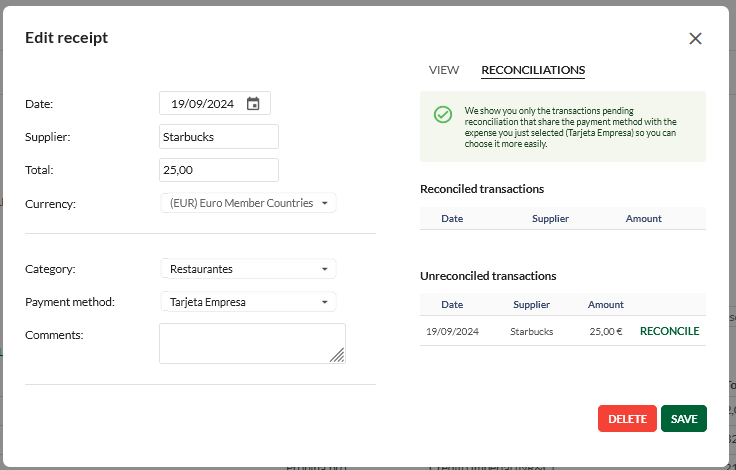Click the Supplier header in Unreconciled transactions
Screen dimensions: 736x470
(531, 305)
